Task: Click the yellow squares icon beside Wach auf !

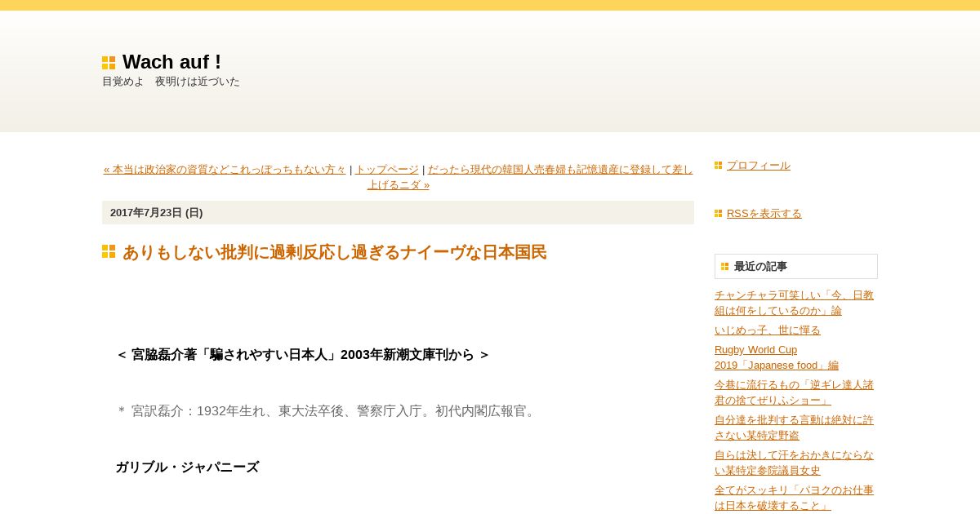Action: (109, 63)
